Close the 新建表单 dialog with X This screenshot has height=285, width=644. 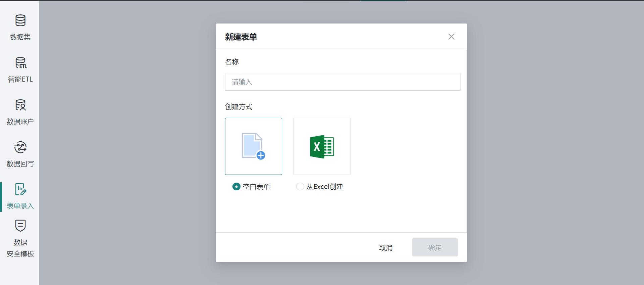pos(451,37)
